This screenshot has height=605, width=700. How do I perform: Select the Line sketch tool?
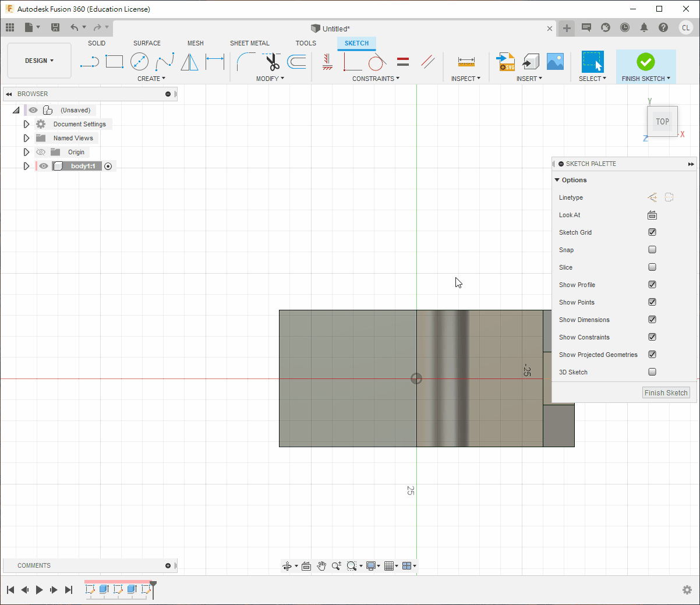(x=89, y=62)
